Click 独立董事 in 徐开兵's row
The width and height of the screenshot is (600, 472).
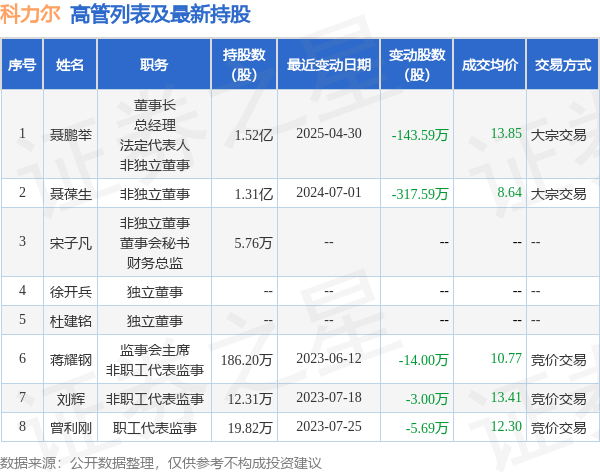coord(155,292)
